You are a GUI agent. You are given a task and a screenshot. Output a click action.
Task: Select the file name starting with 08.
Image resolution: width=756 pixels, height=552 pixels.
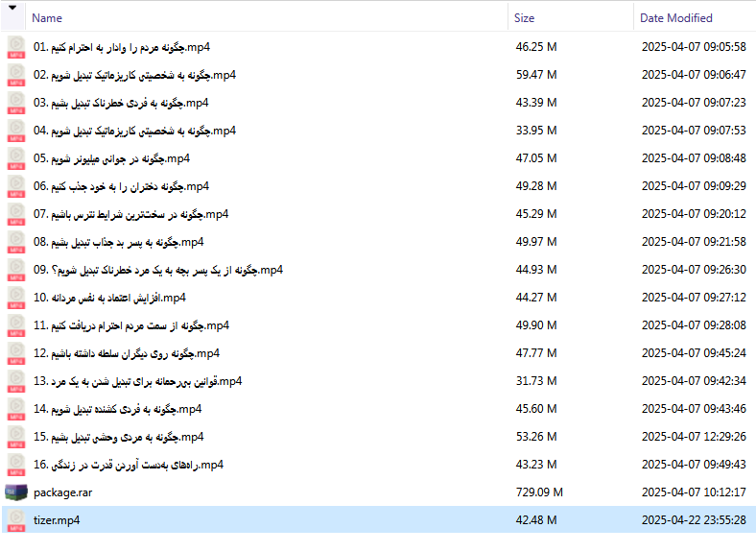coord(119,242)
